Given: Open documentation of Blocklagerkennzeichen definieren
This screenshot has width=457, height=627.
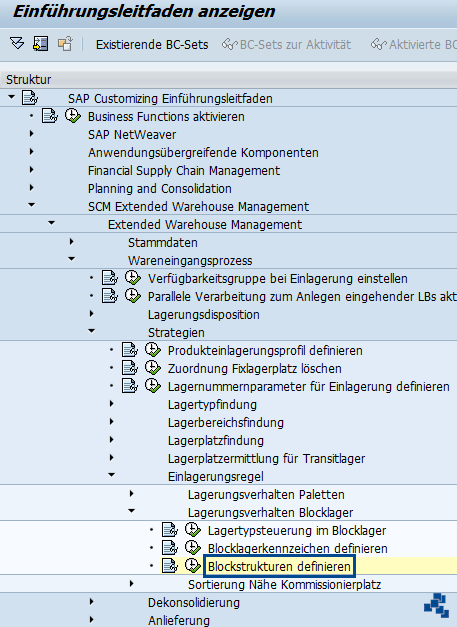Looking at the screenshot, I should pyautogui.click(x=170, y=548).
